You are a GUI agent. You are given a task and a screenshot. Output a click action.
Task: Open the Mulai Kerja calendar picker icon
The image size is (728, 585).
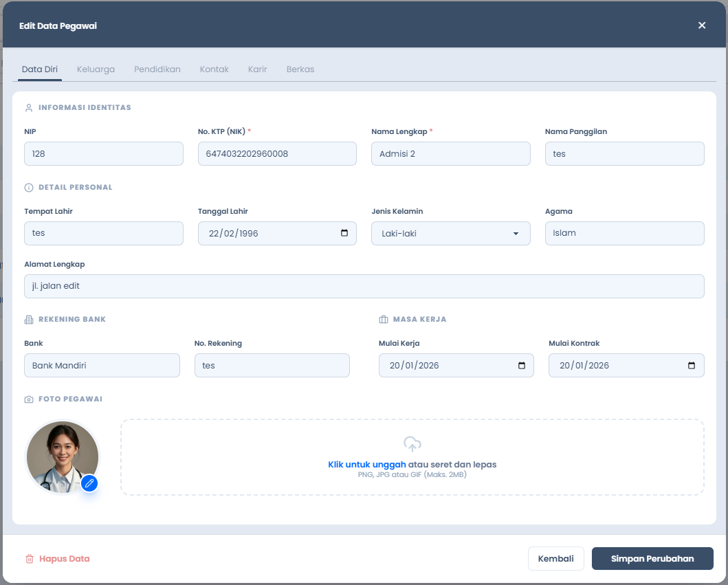coord(522,366)
